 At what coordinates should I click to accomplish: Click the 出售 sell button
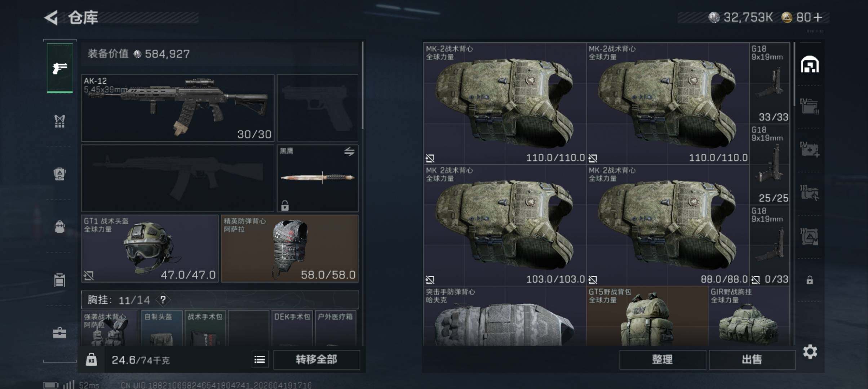click(752, 359)
